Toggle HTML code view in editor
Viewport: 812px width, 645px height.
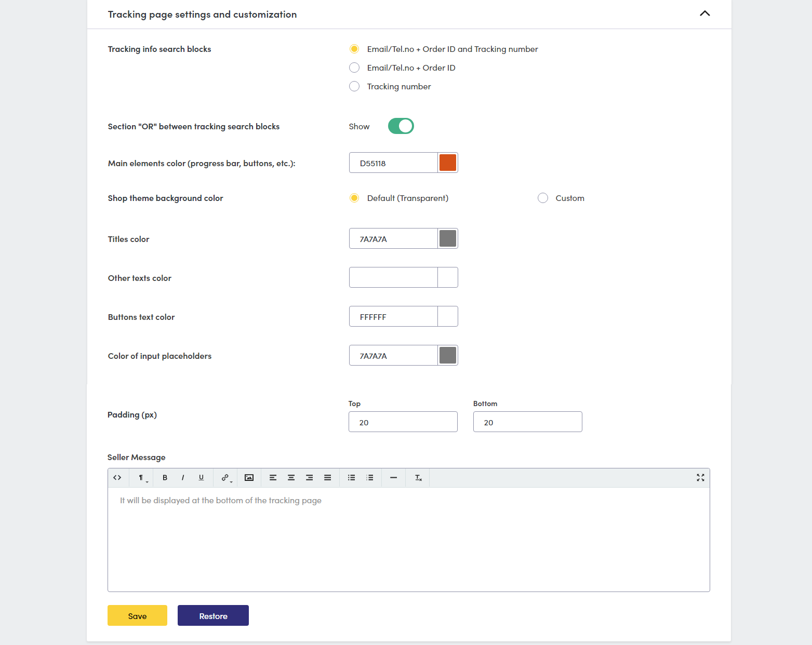(117, 478)
